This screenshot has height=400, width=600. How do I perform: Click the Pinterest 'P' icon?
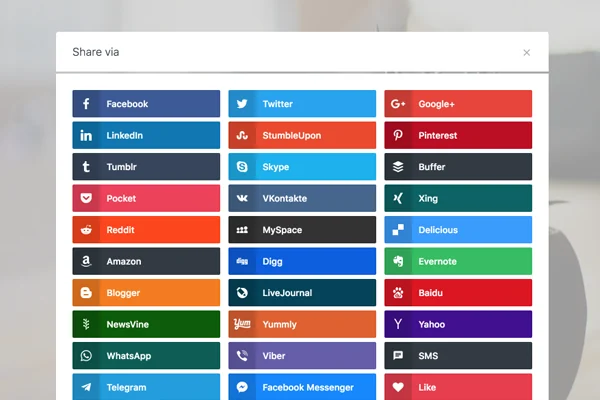tap(398, 135)
